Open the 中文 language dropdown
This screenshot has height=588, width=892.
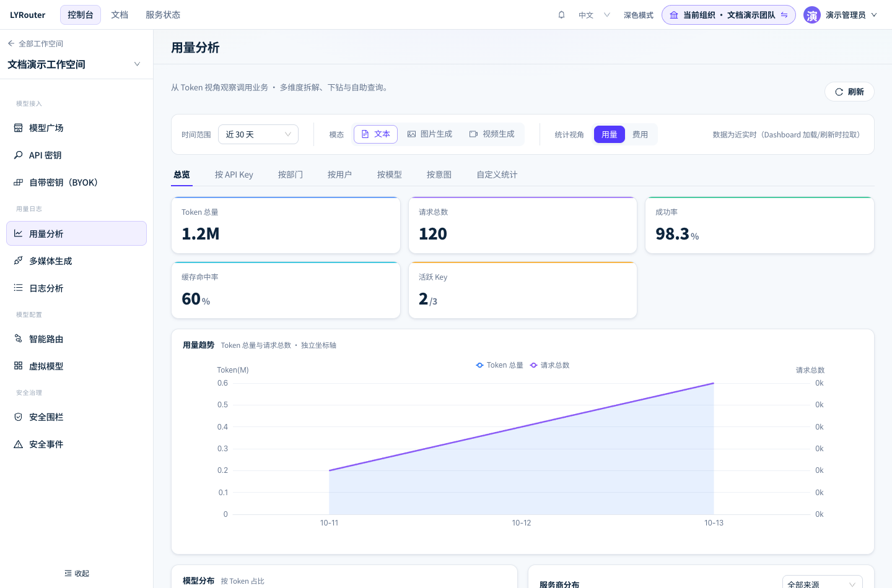pos(594,15)
